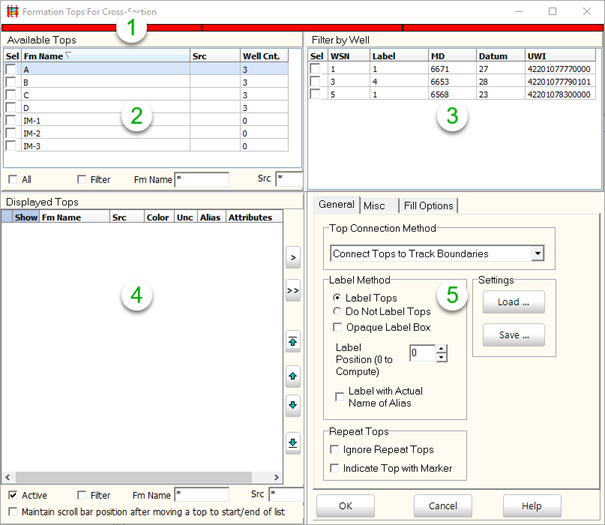Move selected top to start of list

point(293,342)
